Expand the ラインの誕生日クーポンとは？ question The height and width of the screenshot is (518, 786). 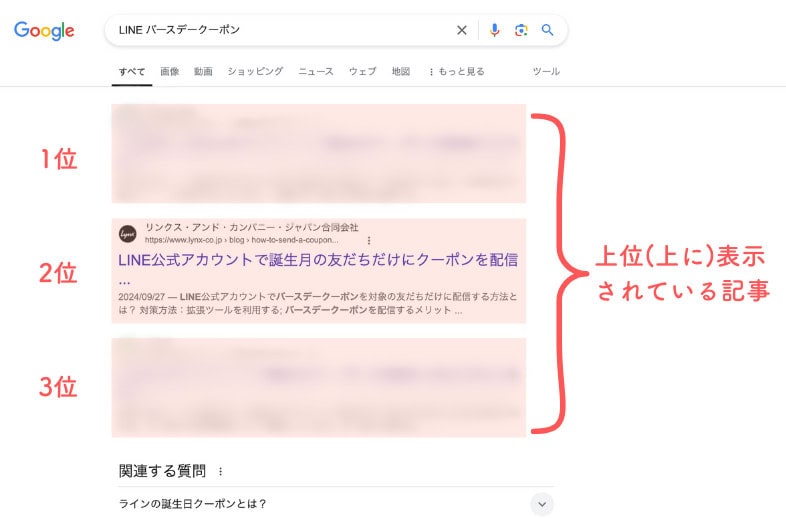(x=542, y=504)
